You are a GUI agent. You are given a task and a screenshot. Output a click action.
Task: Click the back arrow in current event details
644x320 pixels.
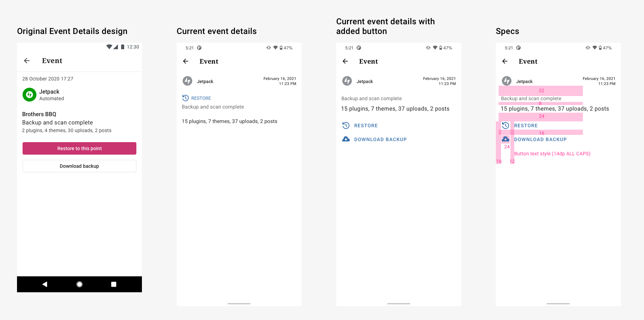pyautogui.click(x=186, y=61)
